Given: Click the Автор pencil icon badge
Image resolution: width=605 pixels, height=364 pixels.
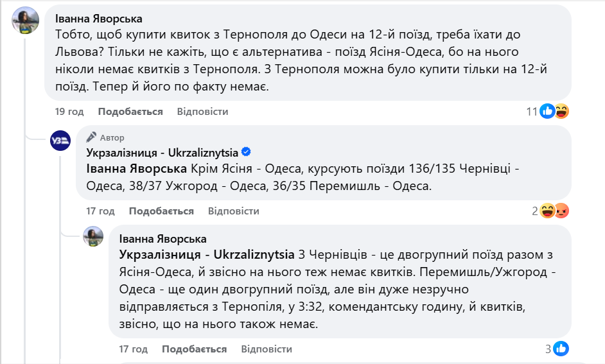Looking at the screenshot, I should click(x=92, y=137).
